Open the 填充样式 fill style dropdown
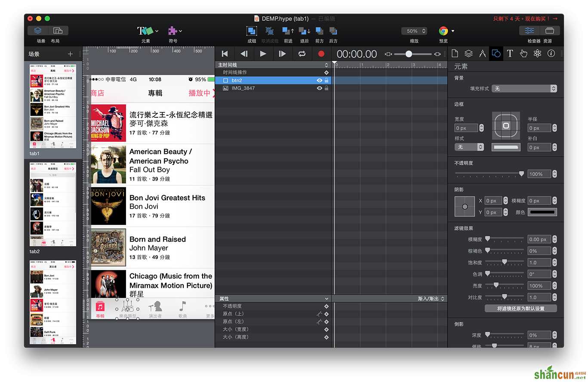The height and width of the screenshot is (382, 588). pyautogui.click(x=524, y=89)
